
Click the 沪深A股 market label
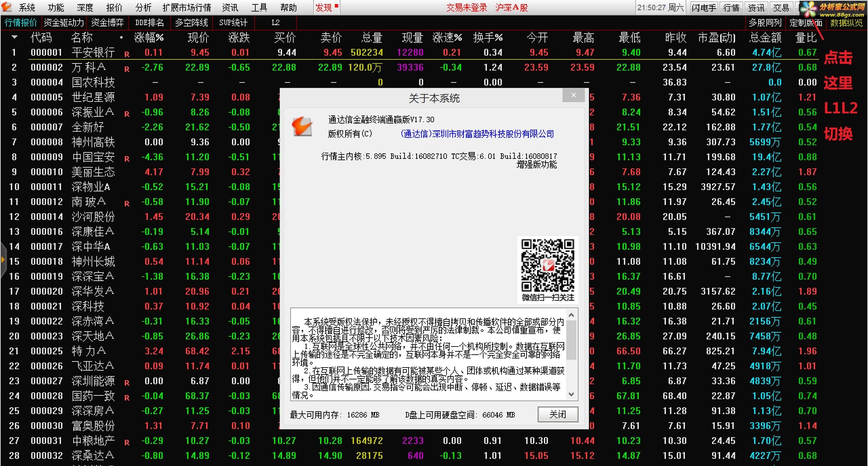coord(511,7)
